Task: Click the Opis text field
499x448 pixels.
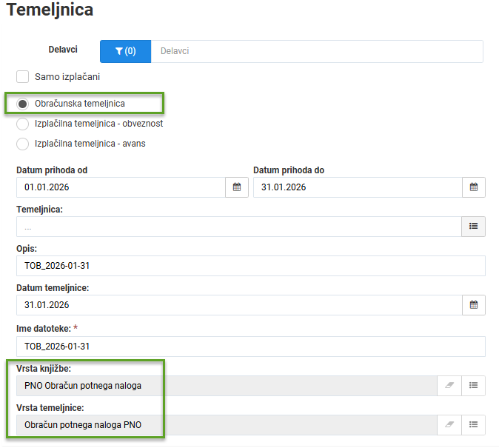Action: [x=251, y=266]
